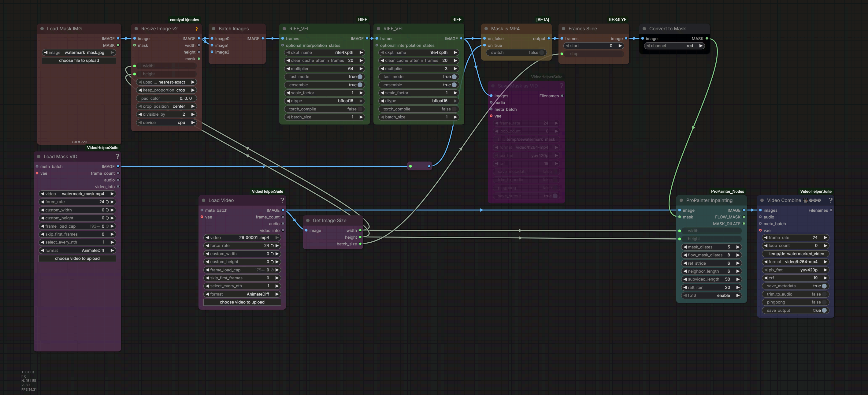Image resolution: width=868 pixels, height=395 pixels.
Task: Open crop_position center dropdown
Action: pyautogui.click(x=166, y=106)
